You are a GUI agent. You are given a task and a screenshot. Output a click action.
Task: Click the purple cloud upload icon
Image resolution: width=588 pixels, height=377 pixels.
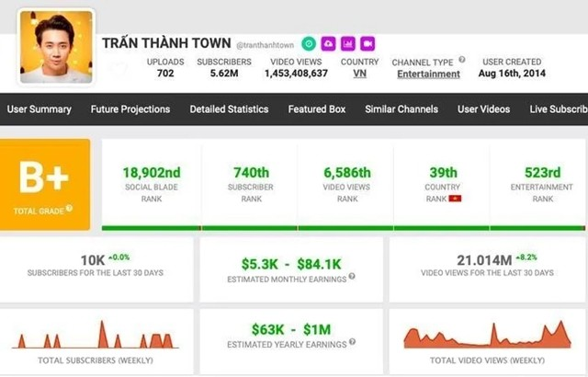click(328, 44)
